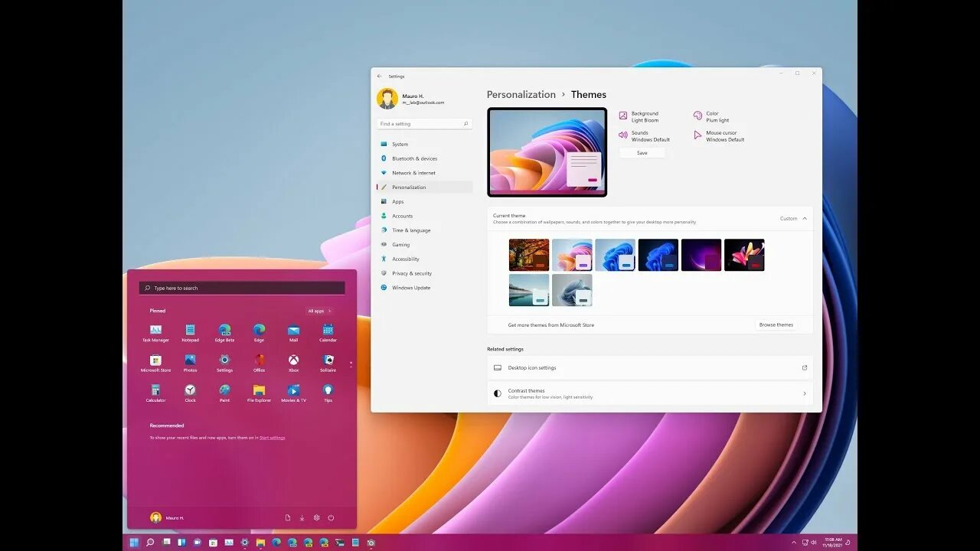Open Tips pinned app
This screenshot has height=551, width=980.
pos(328,393)
